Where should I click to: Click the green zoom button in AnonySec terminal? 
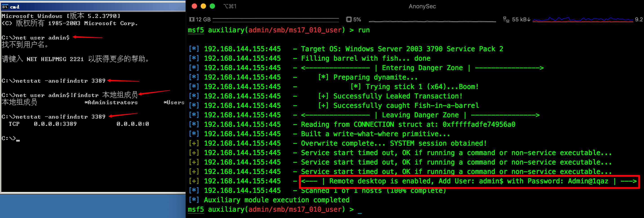[212, 6]
